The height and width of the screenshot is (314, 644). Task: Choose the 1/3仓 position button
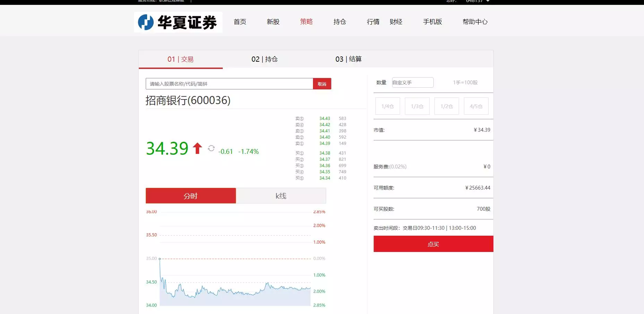click(x=417, y=106)
